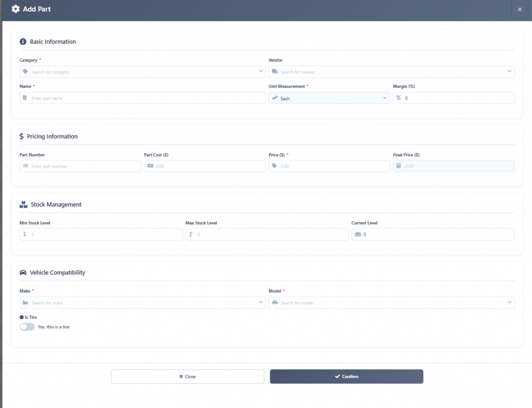Viewport: 532px width, 408px height.
Task: Open the Unit Measurement dropdown
Action: click(x=384, y=98)
